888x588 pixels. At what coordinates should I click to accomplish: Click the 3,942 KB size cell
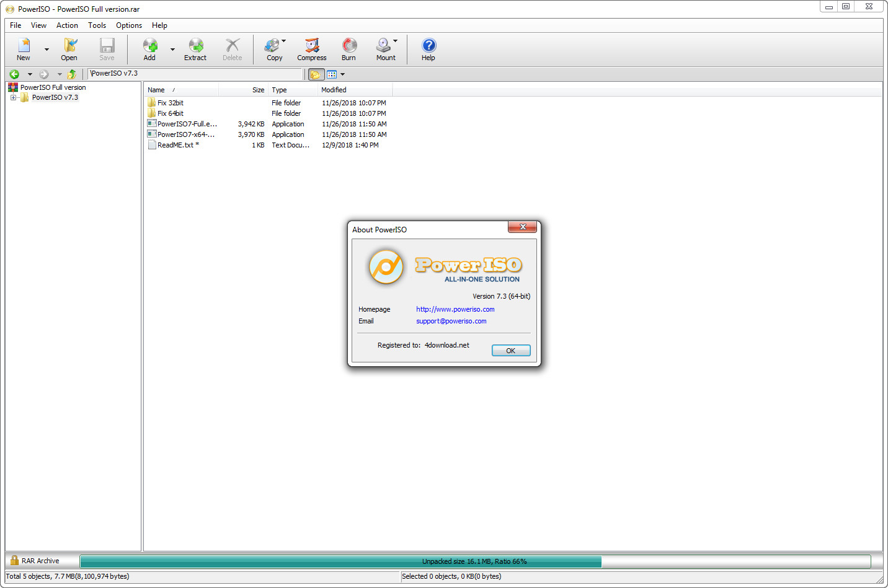251,124
